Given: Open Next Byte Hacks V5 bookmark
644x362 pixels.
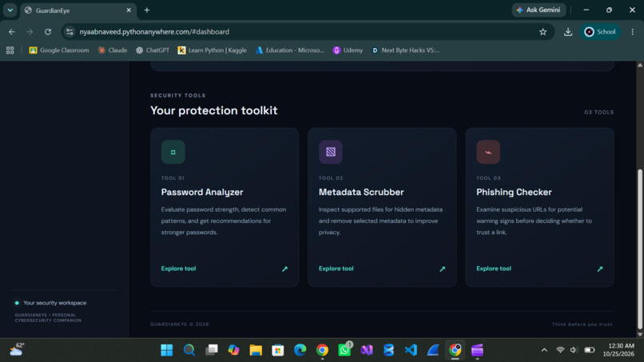Looking at the screenshot, I should pyautogui.click(x=405, y=50).
